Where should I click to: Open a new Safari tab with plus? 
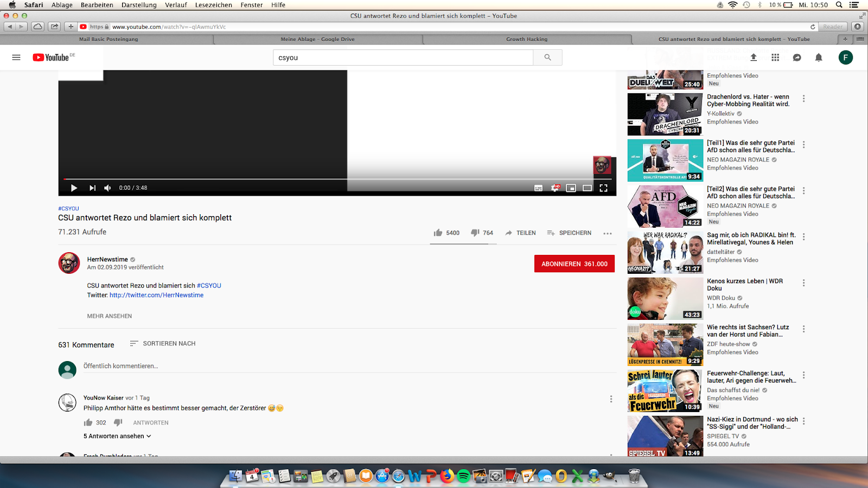coord(845,39)
